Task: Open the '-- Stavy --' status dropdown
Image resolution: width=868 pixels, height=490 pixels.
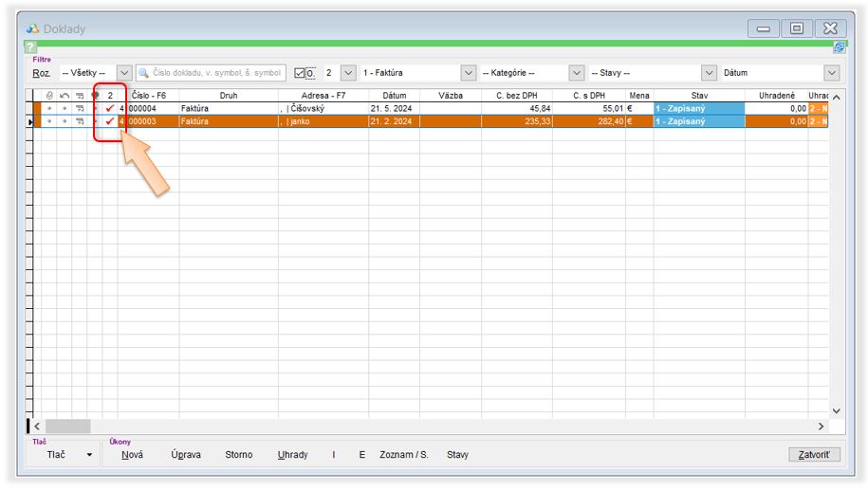Action: click(709, 73)
